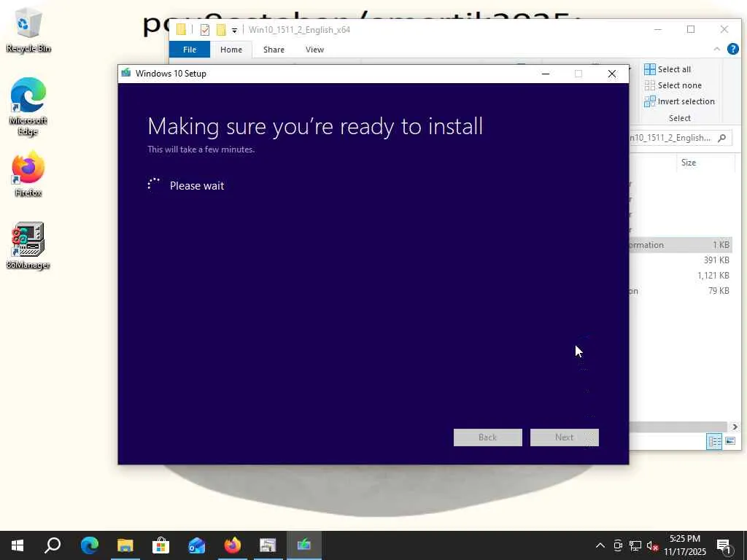Collapse the Explorer ribbon chevron
The width and height of the screenshot is (747, 560).
click(716, 49)
